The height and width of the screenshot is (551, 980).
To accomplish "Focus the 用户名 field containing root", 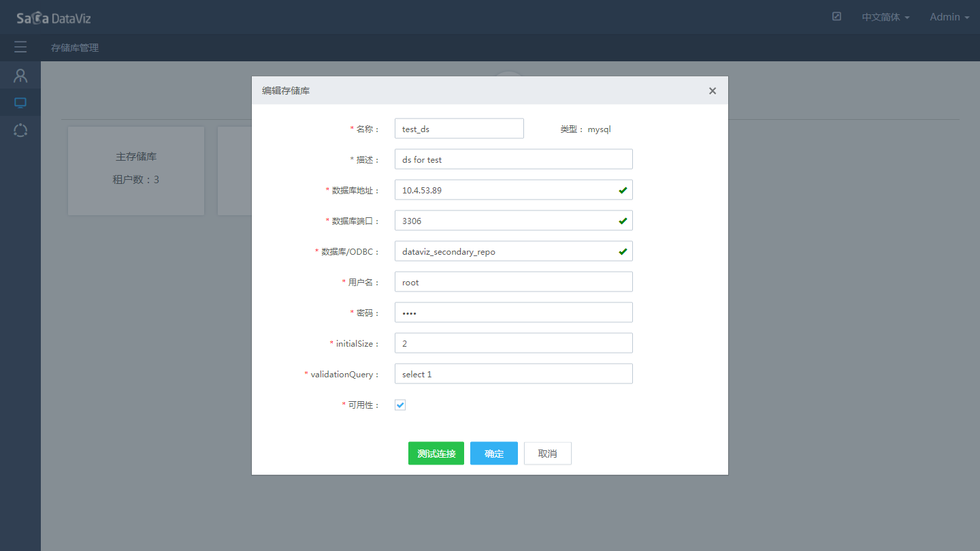I will pos(514,282).
